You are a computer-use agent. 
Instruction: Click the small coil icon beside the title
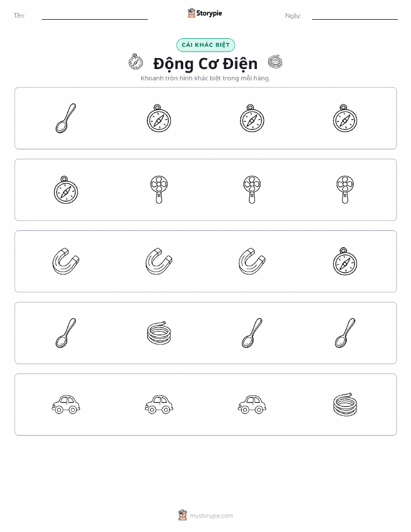click(275, 61)
